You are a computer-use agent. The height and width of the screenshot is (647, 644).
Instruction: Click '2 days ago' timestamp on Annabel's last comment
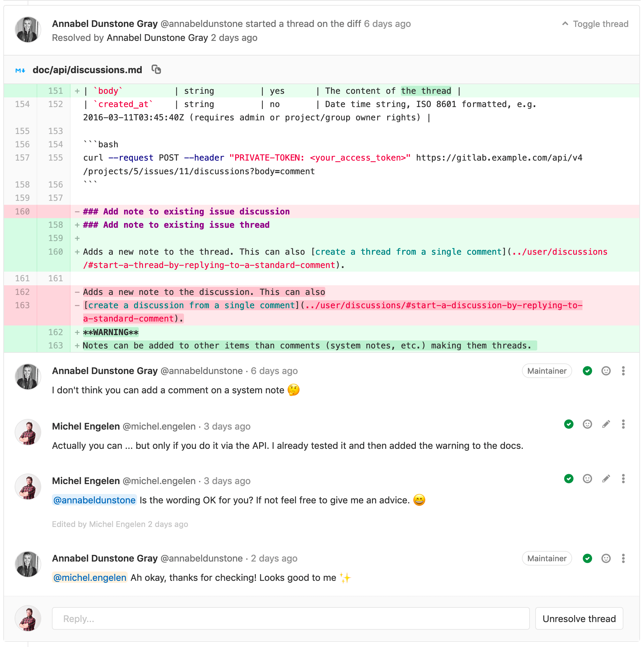tap(274, 559)
